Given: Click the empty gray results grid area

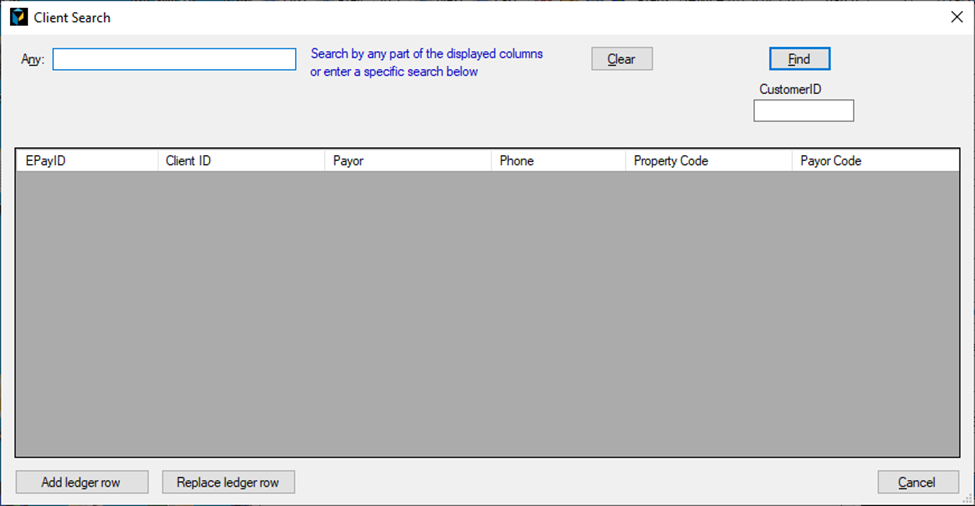Looking at the screenshot, I should 487,314.
